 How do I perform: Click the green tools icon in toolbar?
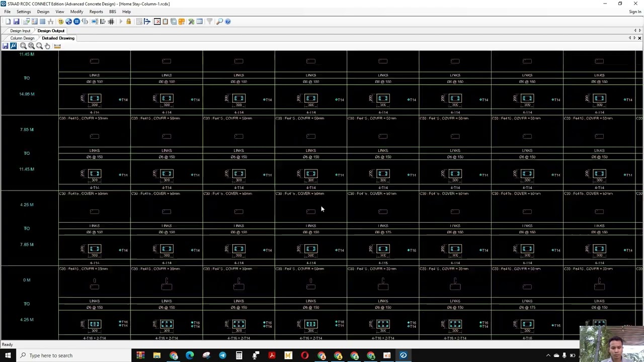click(x=191, y=22)
